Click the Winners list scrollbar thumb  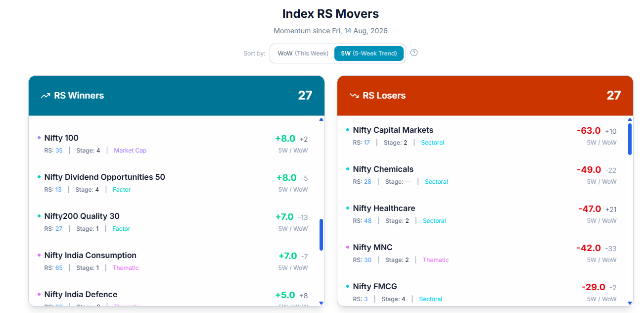click(321, 234)
